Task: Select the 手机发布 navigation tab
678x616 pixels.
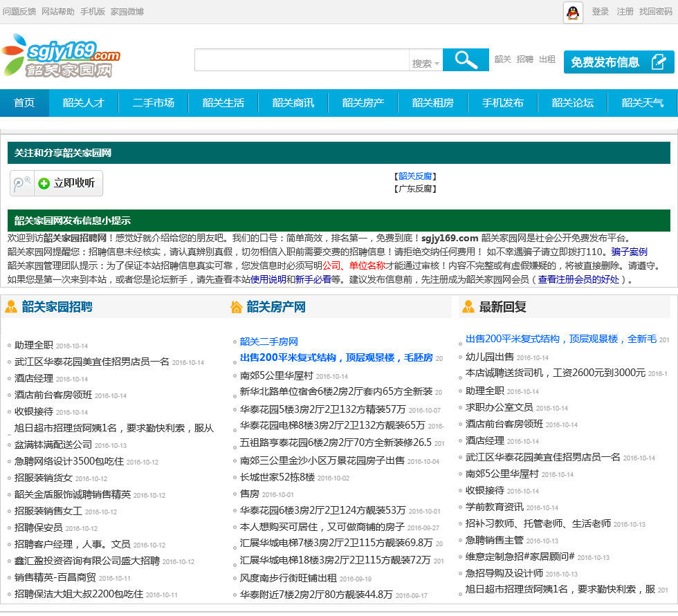Action: pos(503,103)
